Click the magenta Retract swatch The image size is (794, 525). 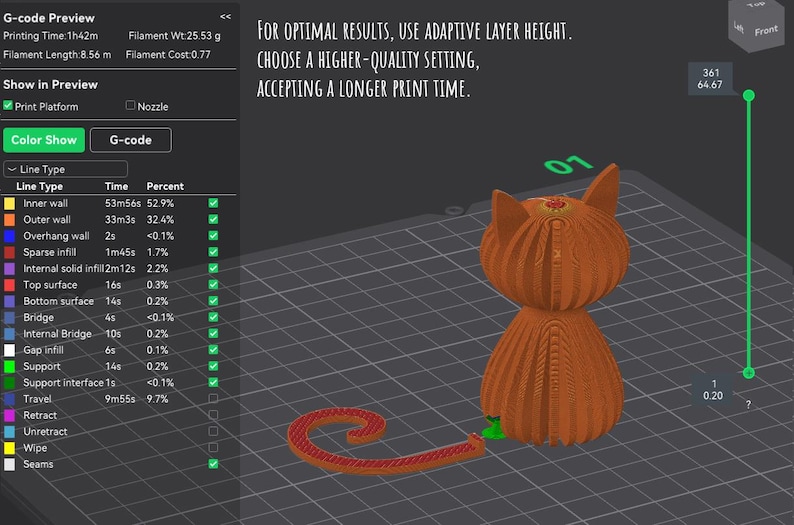pos(9,415)
